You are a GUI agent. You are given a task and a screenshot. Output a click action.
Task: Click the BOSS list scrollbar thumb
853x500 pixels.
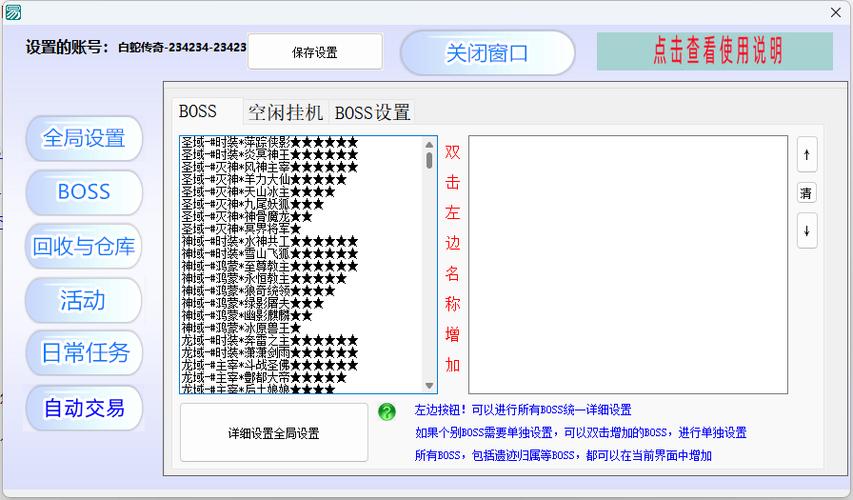click(x=429, y=160)
